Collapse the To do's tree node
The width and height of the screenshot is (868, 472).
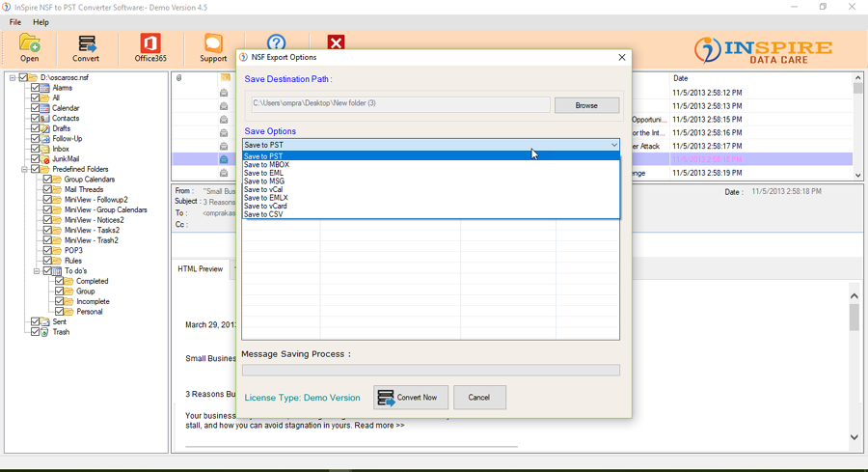37,271
